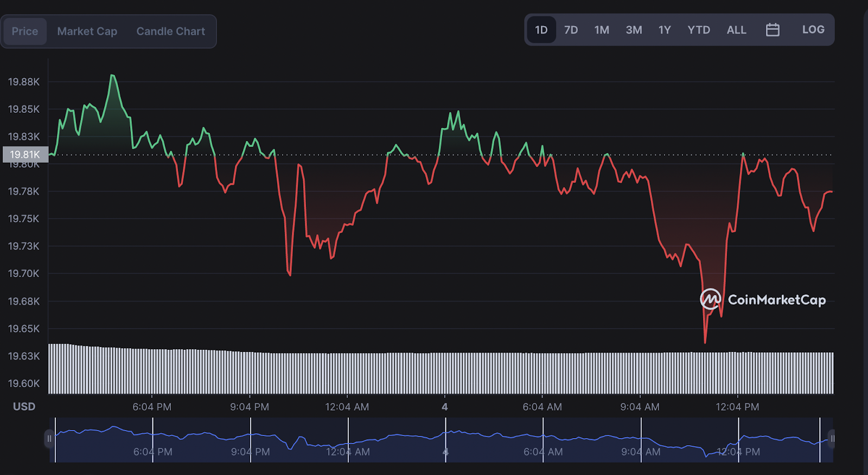868x475 pixels.
Task: Select the 1D time range
Action: click(541, 30)
